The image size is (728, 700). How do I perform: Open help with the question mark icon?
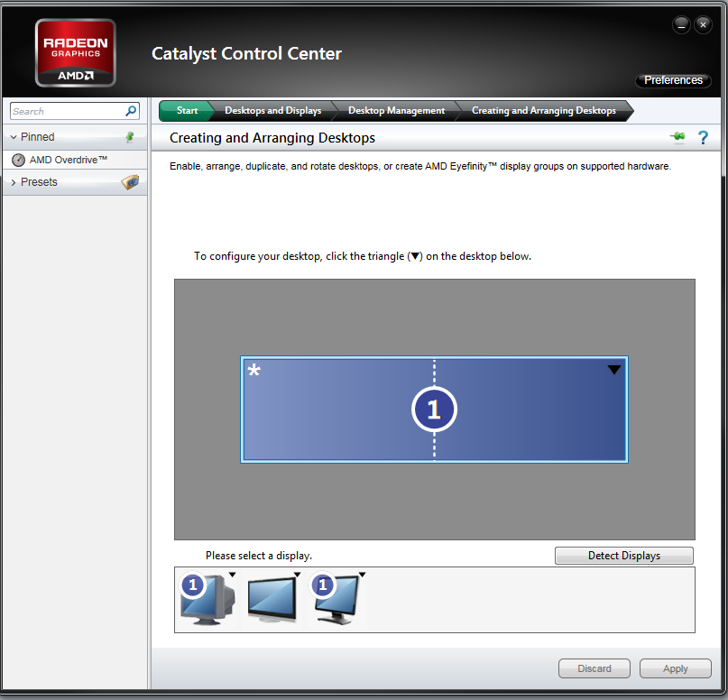[x=703, y=138]
